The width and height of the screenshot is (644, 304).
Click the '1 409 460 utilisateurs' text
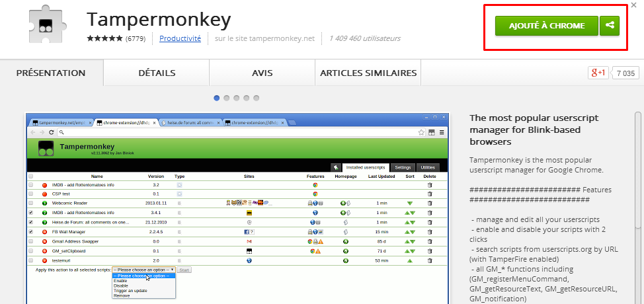pyautogui.click(x=365, y=38)
